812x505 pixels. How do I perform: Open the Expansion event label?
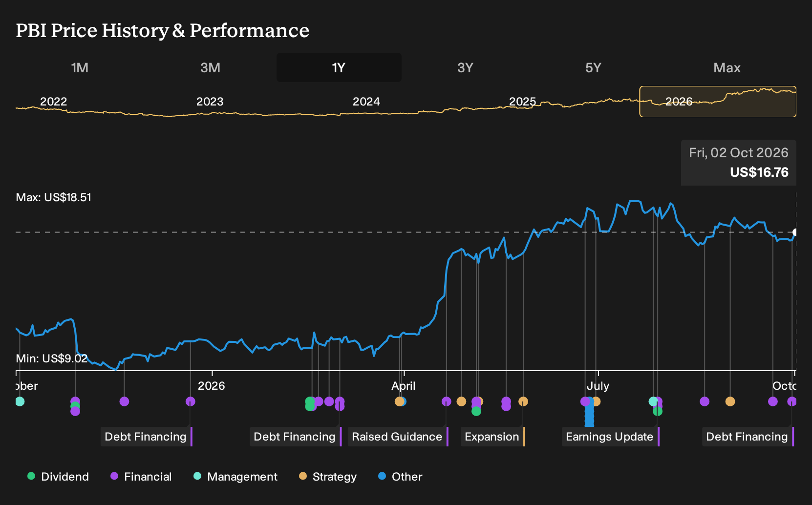(x=493, y=437)
